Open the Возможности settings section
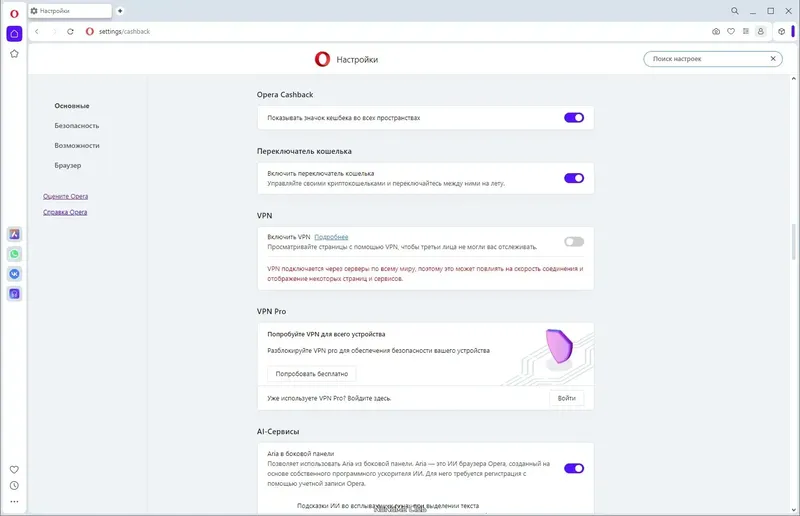This screenshot has height=516, width=800. tap(77, 145)
